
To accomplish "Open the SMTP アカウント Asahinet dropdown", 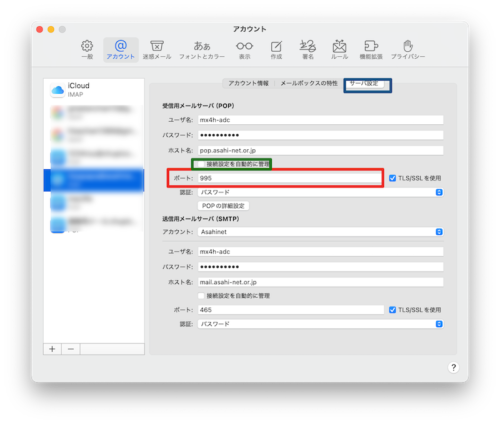I will tap(321, 232).
